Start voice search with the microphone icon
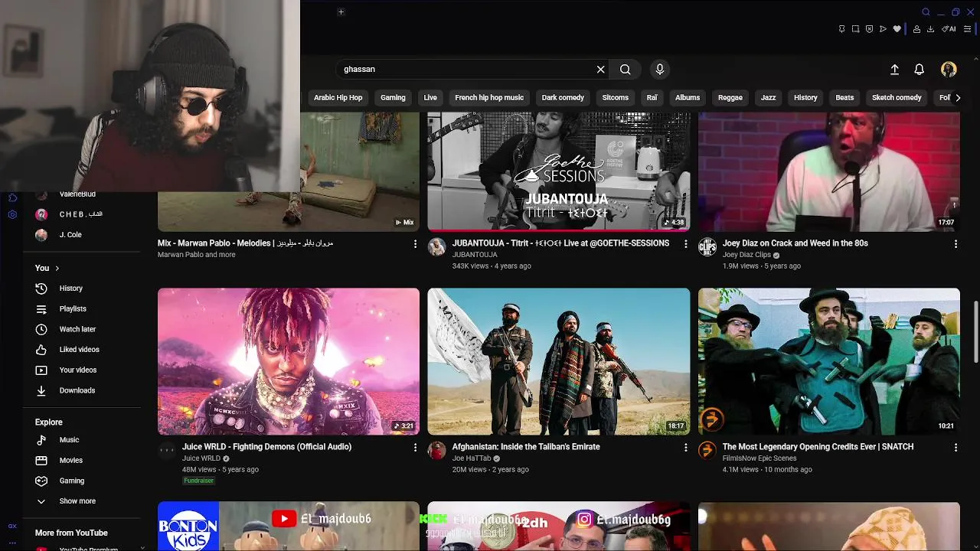The height and width of the screenshot is (551, 980). (660, 70)
